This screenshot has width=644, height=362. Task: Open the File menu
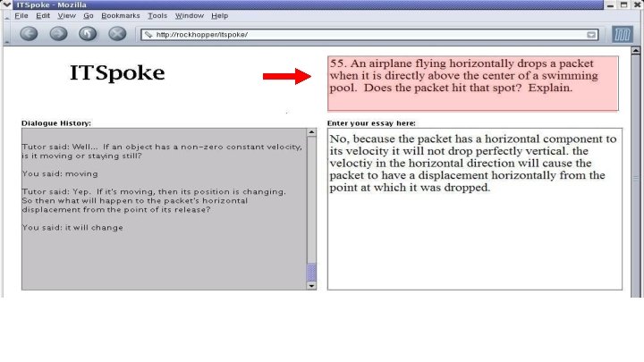[x=21, y=15]
